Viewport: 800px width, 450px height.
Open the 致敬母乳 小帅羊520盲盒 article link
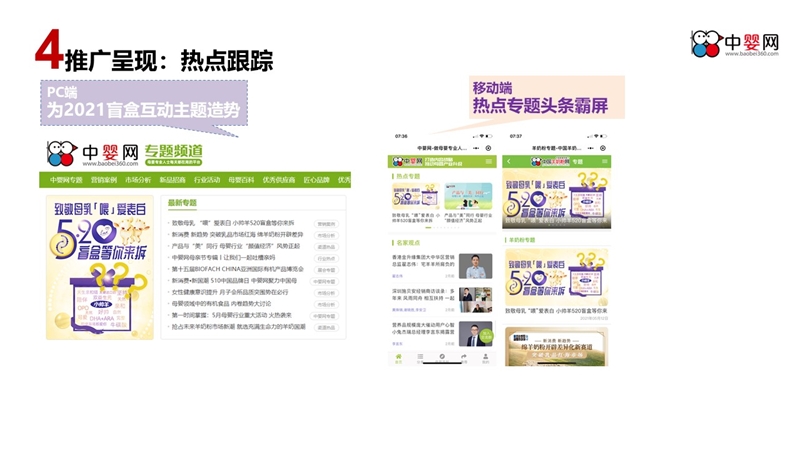pos(232,223)
